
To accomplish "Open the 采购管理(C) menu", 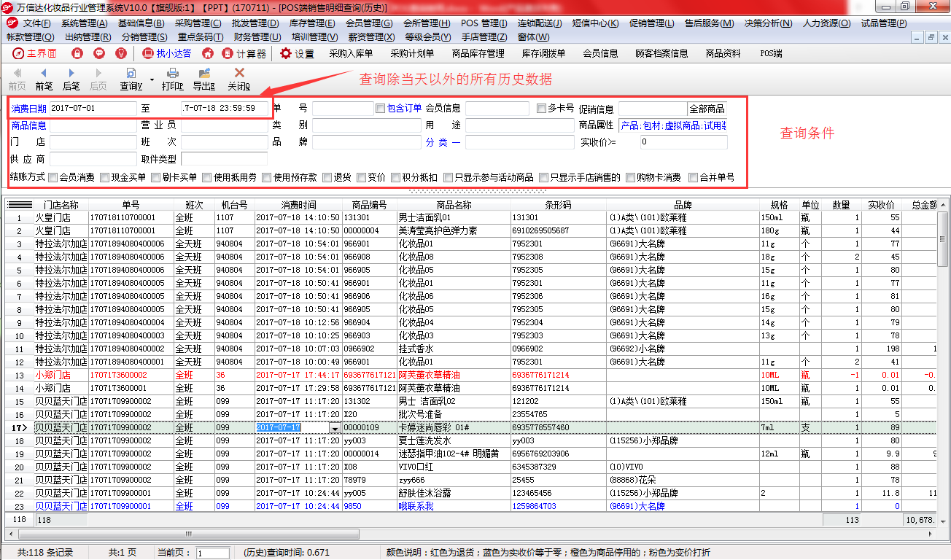I will coord(198,23).
